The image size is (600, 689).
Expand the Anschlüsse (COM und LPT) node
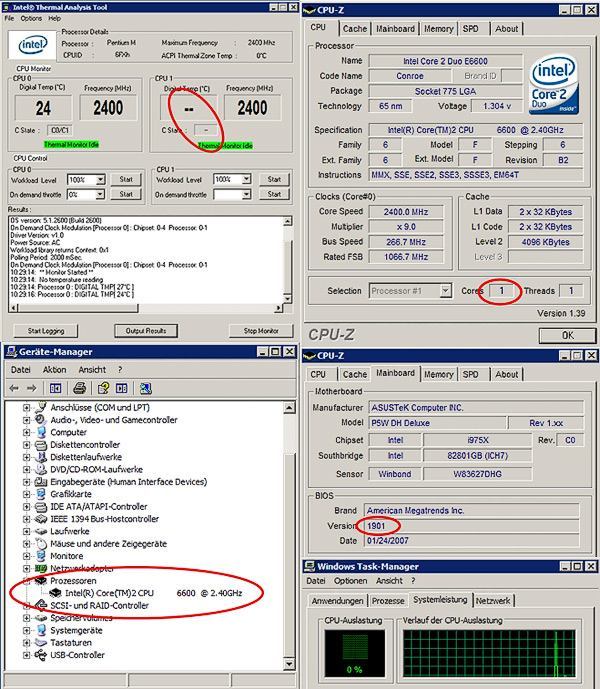tap(26, 408)
